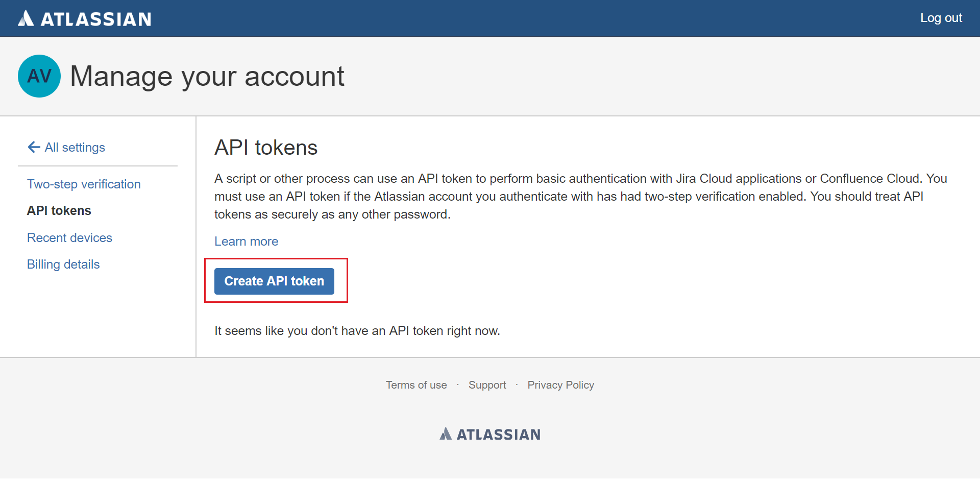
Task: Open the Learn more link
Action: pos(246,241)
